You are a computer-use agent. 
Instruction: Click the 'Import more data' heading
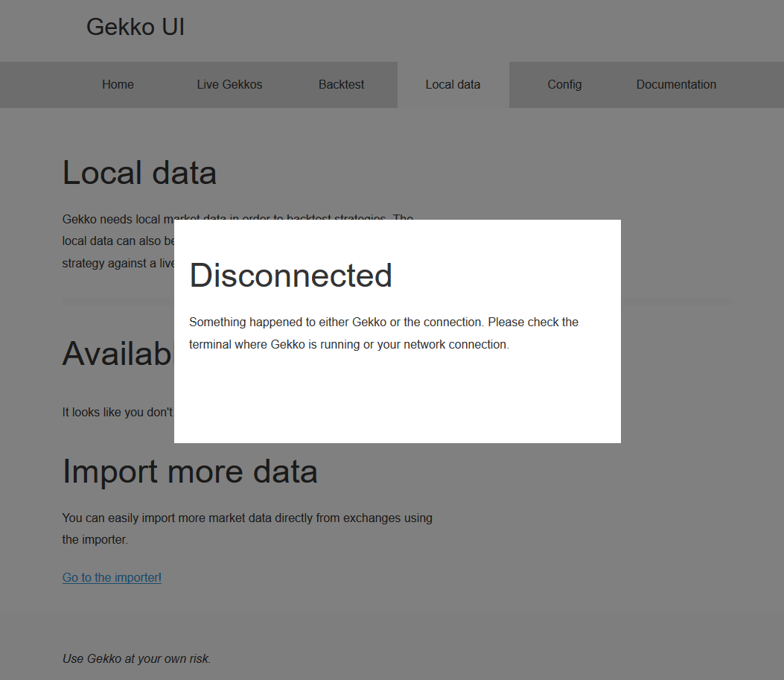(190, 471)
